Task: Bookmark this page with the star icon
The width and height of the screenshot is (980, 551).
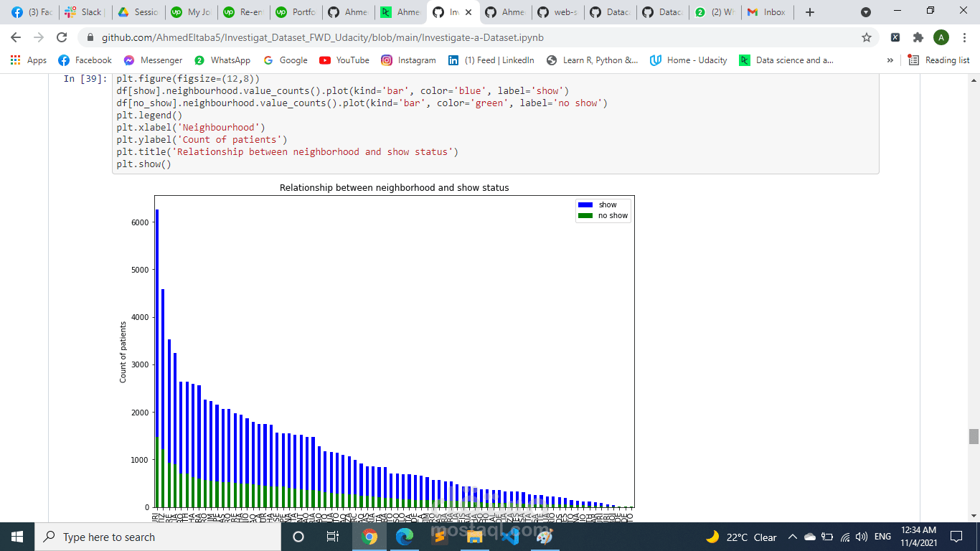Action: pos(867,37)
